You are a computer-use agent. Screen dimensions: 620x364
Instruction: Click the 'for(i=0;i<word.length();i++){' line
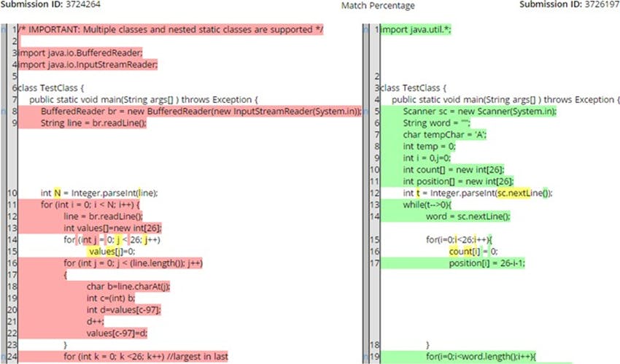[481, 357]
